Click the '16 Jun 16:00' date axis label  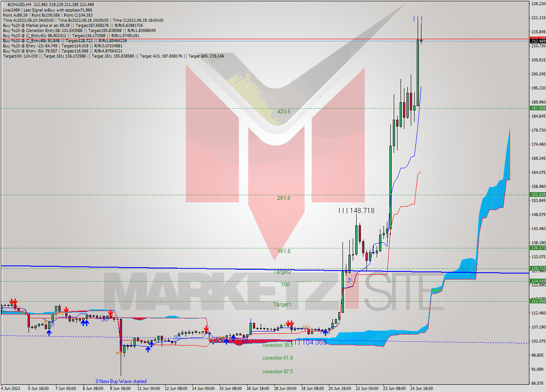258,389
